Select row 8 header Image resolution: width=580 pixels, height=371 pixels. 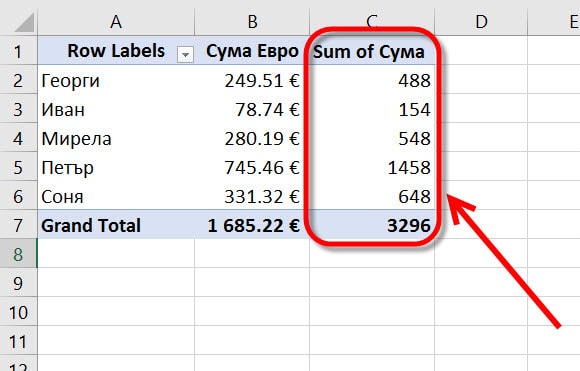coord(18,254)
